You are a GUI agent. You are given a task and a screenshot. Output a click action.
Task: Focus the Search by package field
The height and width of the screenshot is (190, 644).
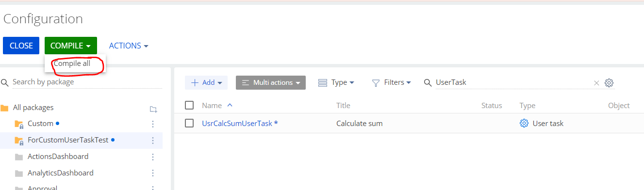[x=87, y=82]
